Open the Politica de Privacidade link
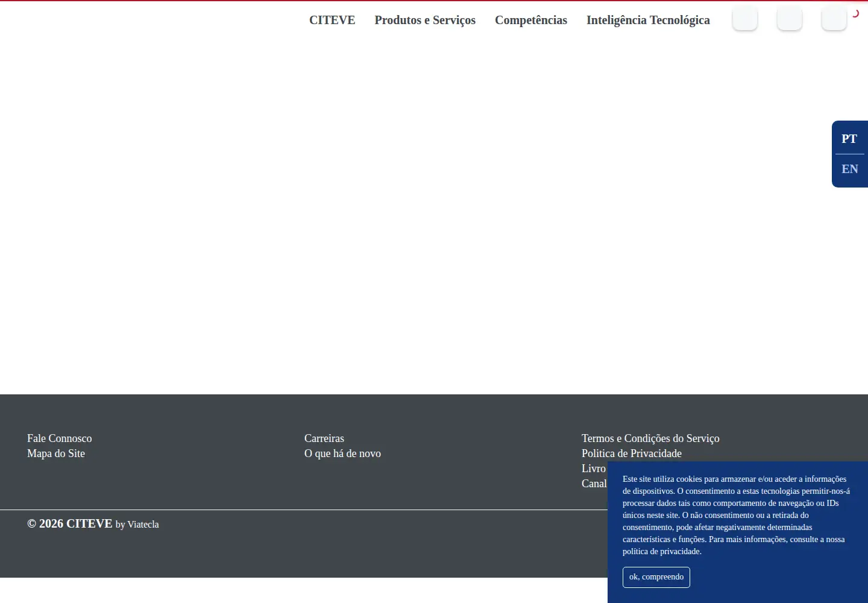This screenshot has height=603, width=868. (x=632, y=453)
